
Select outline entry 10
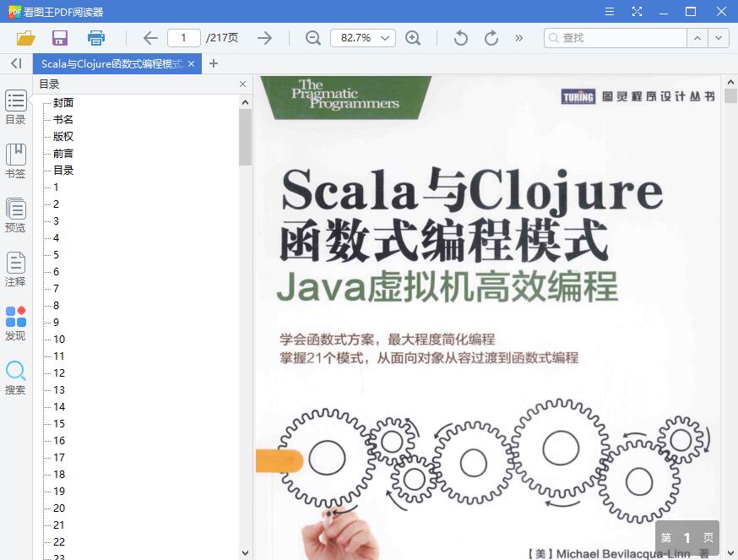tap(59, 340)
